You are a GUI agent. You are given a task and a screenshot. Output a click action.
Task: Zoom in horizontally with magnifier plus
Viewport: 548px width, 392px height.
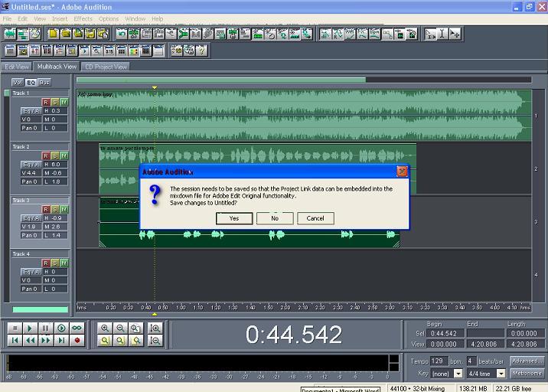coord(105,328)
